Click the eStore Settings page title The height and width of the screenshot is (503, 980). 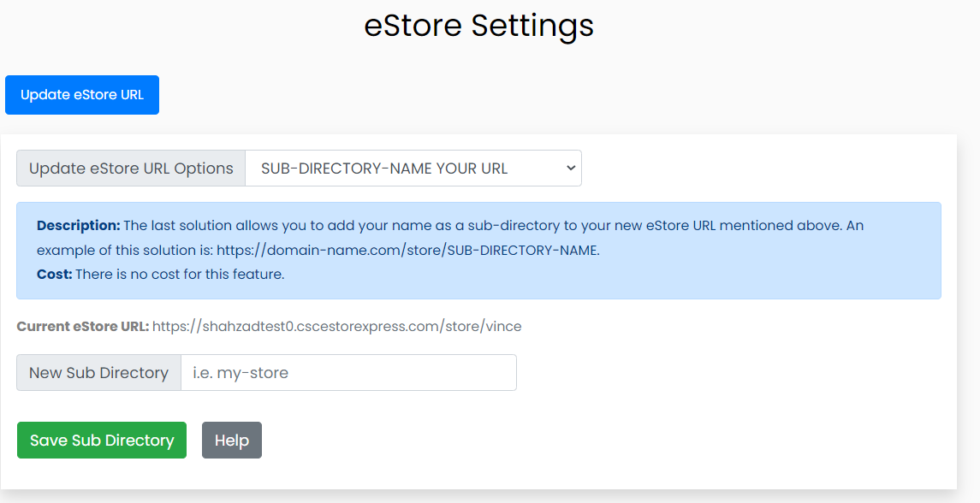point(479,26)
